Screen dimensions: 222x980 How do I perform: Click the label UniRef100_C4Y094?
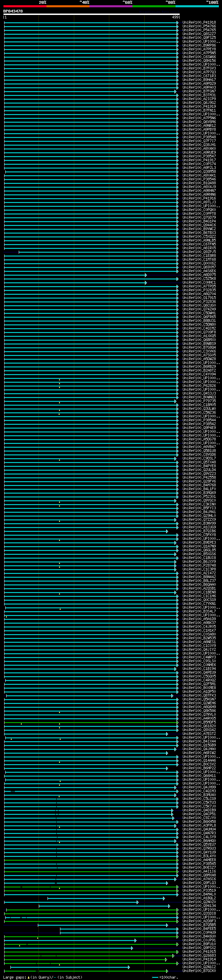[x=199, y=374]
